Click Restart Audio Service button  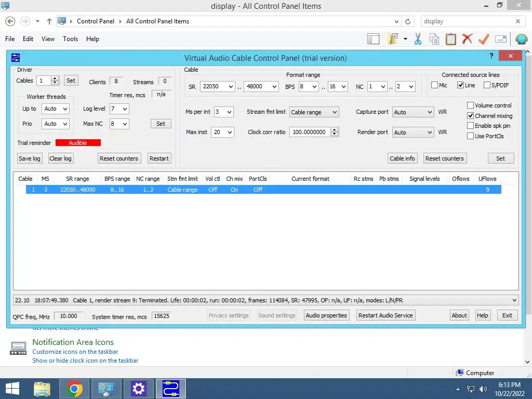(x=385, y=315)
